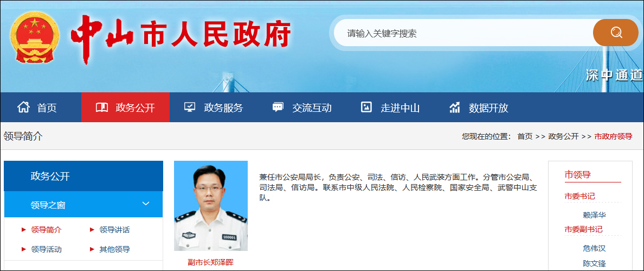Open 危伟汉 in the 市领导 list
The height and width of the screenshot is (271, 644).
click(x=594, y=248)
